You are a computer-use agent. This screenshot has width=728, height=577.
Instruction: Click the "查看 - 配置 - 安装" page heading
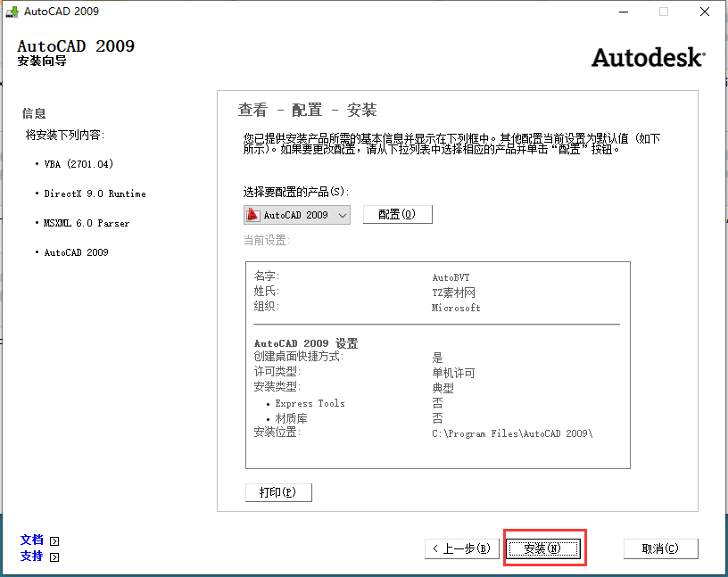pos(308,110)
